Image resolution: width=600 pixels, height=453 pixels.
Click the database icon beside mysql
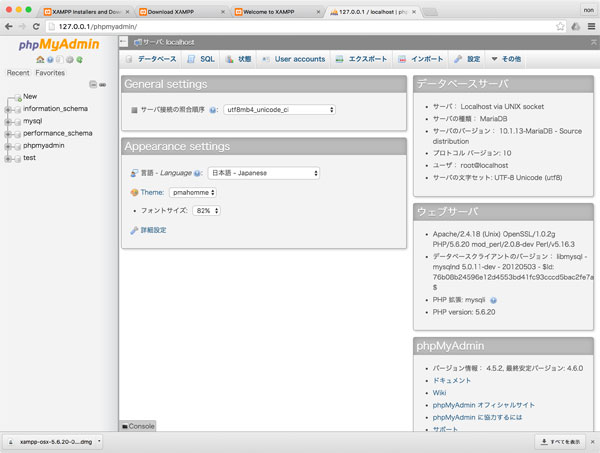[18, 122]
